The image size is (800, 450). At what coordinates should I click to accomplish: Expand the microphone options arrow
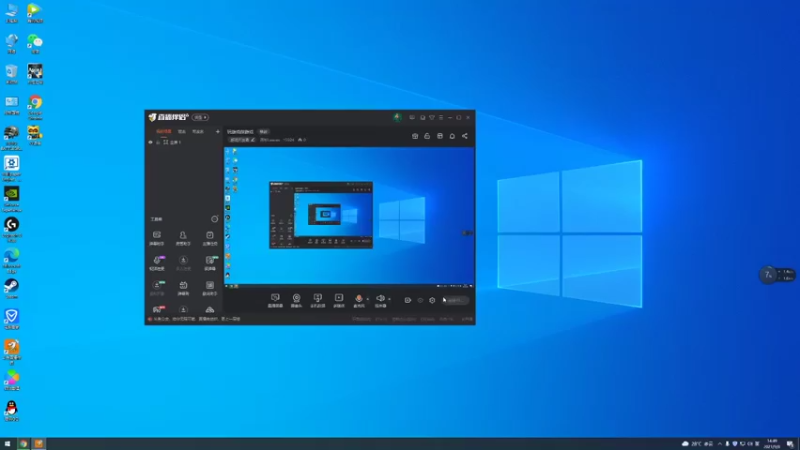[368, 299]
